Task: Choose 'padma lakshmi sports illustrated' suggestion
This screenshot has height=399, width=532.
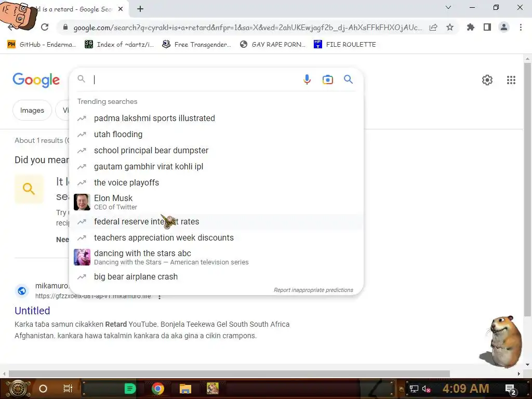Action: (216, 118)
